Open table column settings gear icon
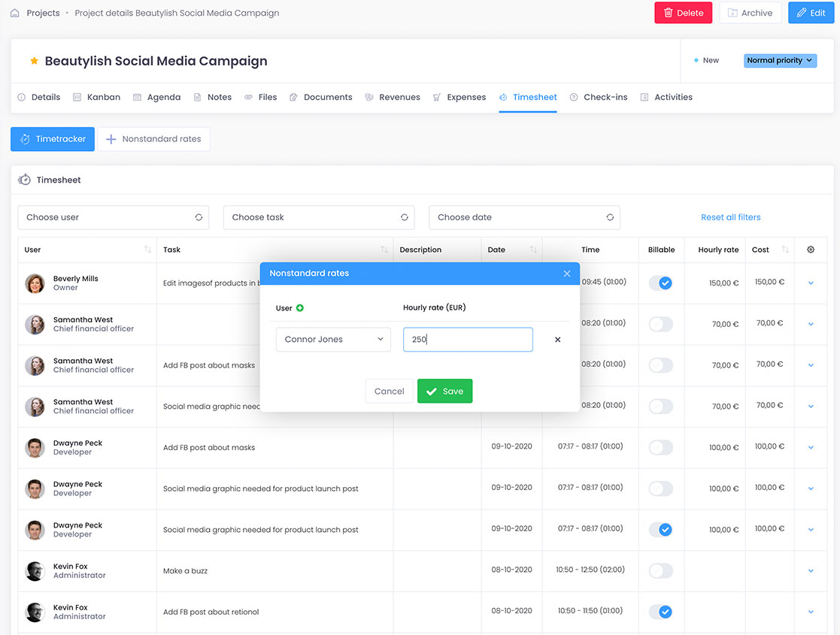 pos(811,249)
